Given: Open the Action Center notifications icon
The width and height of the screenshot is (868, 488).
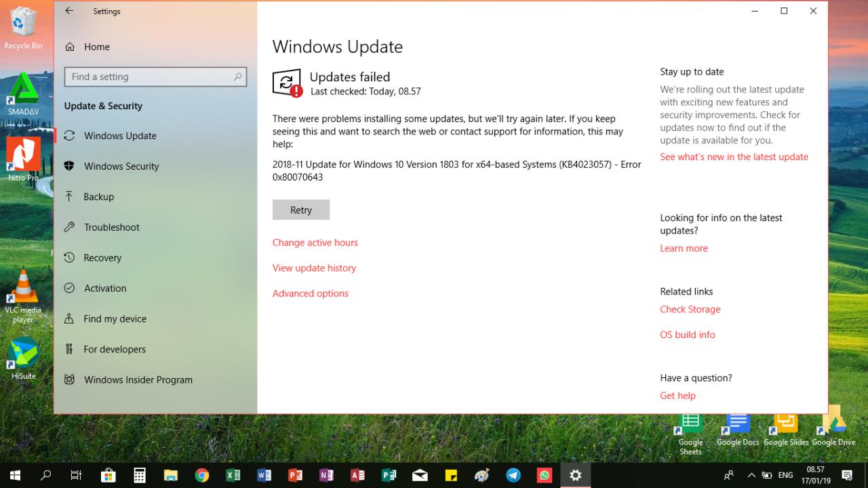Looking at the screenshot, I should [x=847, y=476].
